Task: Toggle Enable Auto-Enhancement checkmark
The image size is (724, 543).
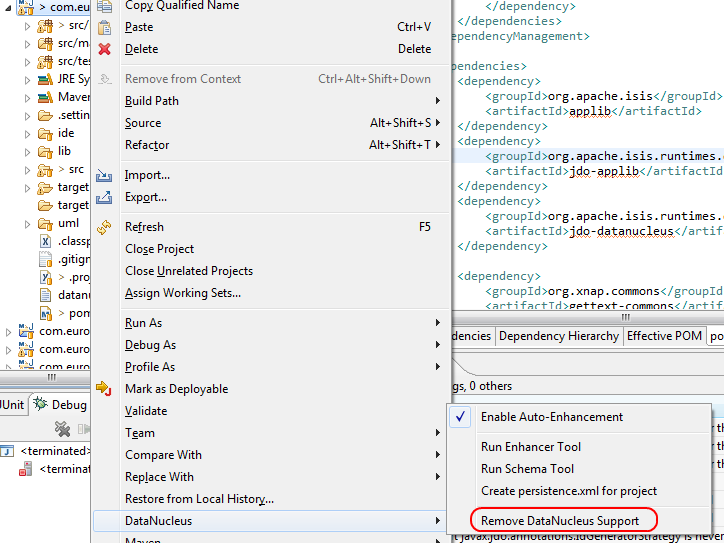Action: tap(461, 417)
